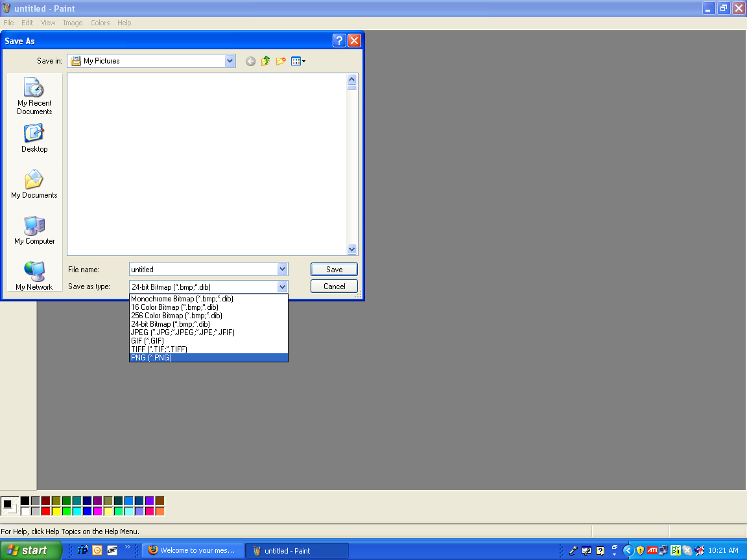Pick the bright green color swatch

67,511
